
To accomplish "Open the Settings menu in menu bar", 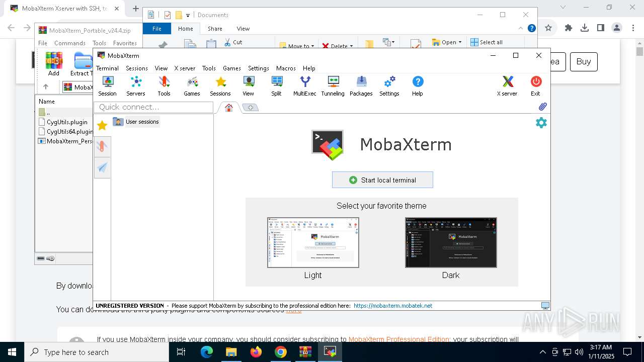I will click(x=259, y=68).
